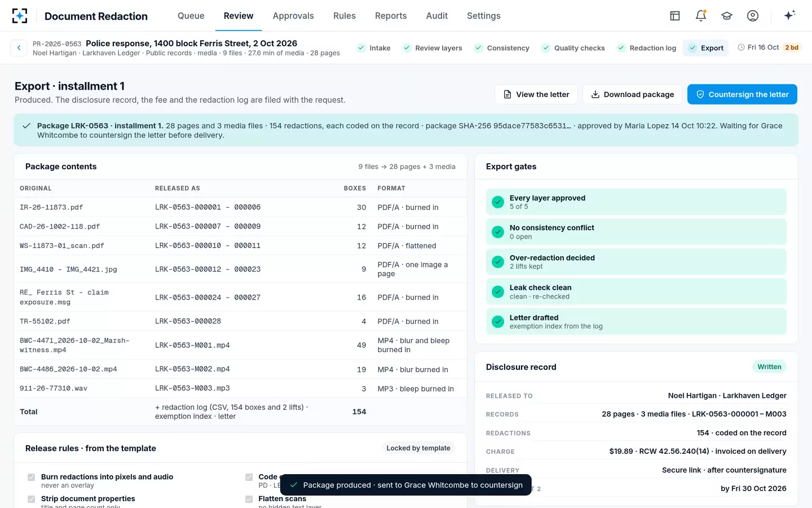Click the 2 bd deadline badge
812x508 pixels.
[792, 47]
